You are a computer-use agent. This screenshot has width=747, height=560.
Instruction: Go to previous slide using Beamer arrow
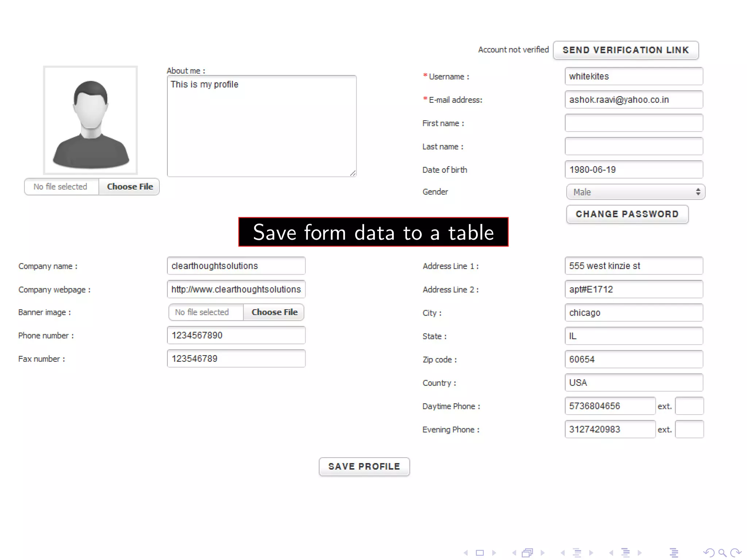coord(466,553)
